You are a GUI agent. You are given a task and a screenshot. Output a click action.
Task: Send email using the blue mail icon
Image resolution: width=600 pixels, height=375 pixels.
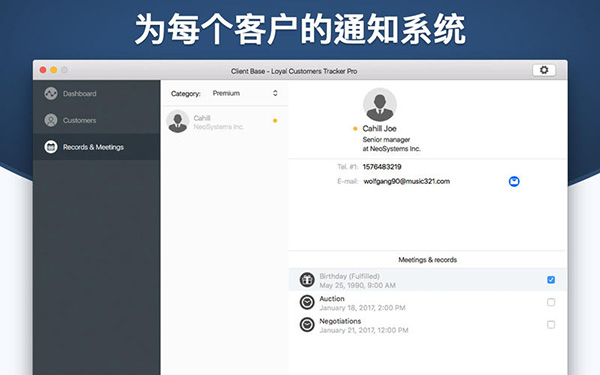(x=514, y=181)
